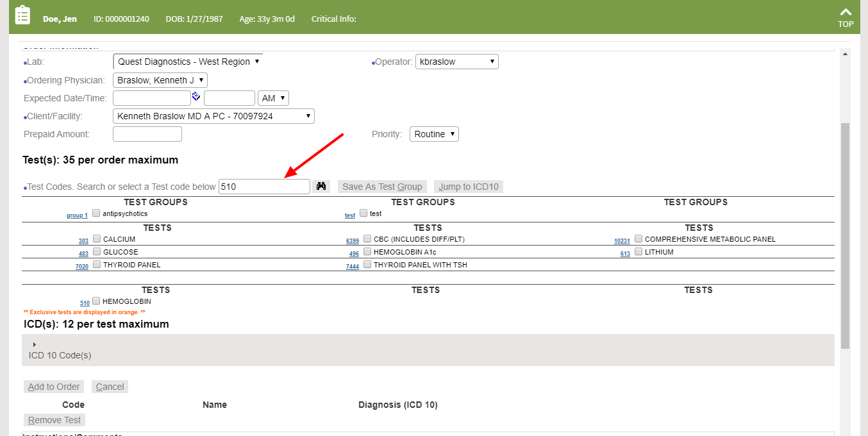Open the 'group 1' link
The image size is (868, 436).
(77, 215)
